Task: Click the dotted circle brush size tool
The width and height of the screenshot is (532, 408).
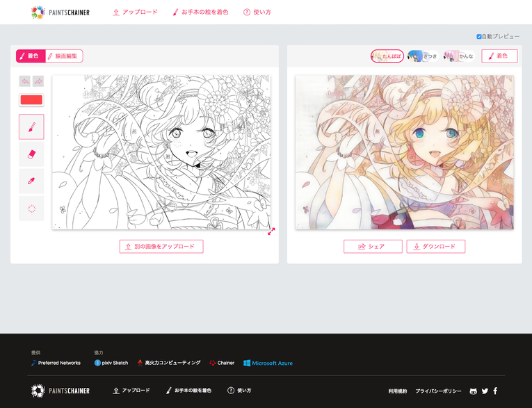Action: [31, 208]
